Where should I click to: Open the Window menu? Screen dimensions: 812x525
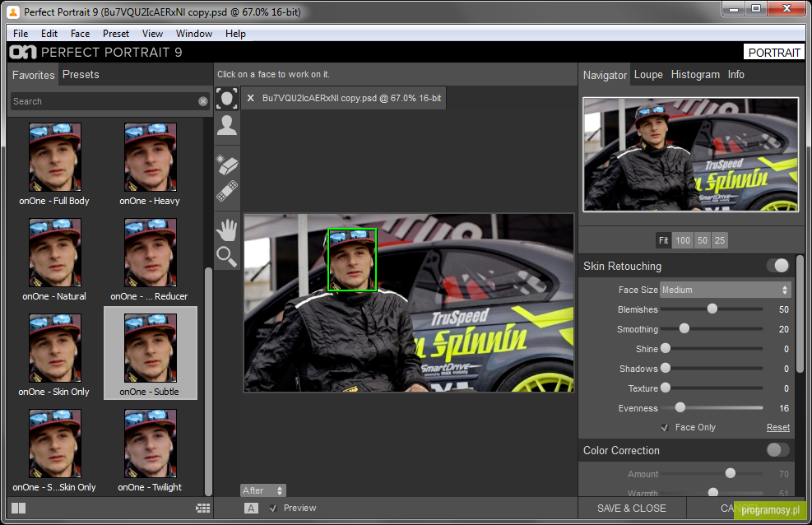click(x=194, y=34)
